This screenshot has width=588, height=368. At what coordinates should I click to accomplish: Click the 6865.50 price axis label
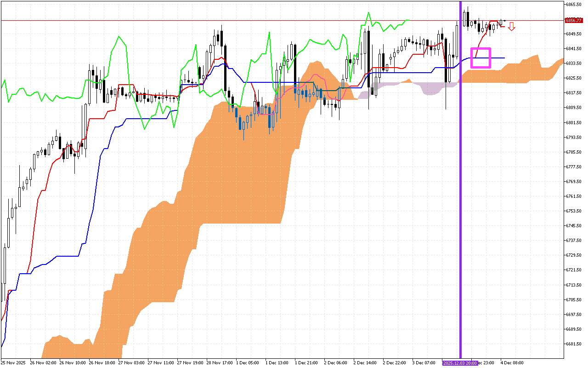(x=572, y=4)
